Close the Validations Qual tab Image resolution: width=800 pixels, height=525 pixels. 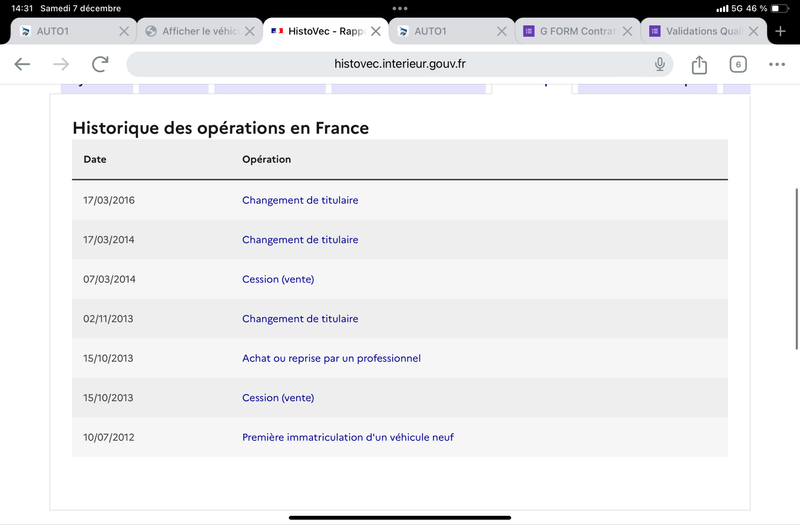(x=753, y=31)
